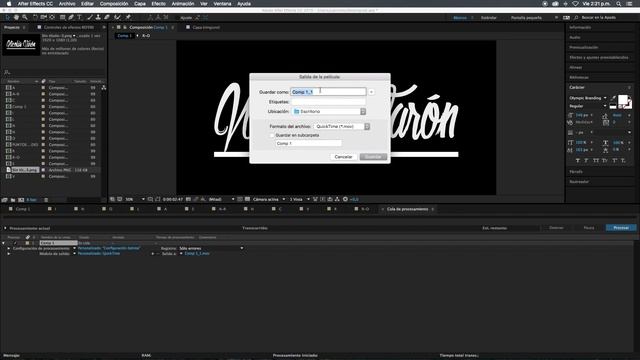
Task: Click the Apple menu logo
Action: pyautogui.click(x=9, y=4)
